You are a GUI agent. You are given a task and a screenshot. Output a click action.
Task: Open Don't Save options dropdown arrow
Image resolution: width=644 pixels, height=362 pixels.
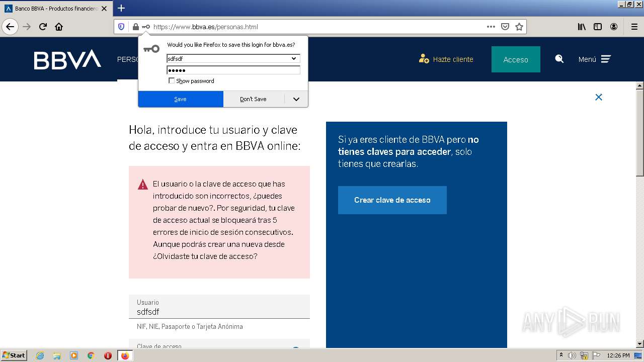[x=296, y=99]
